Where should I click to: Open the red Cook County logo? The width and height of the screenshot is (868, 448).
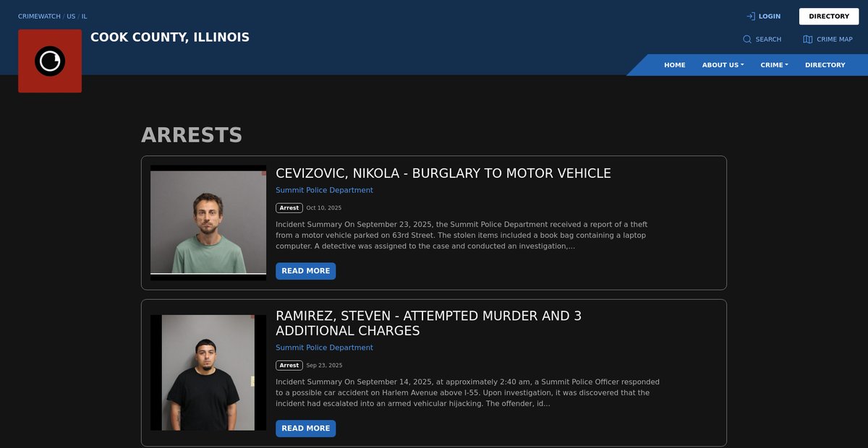tap(50, 61)
